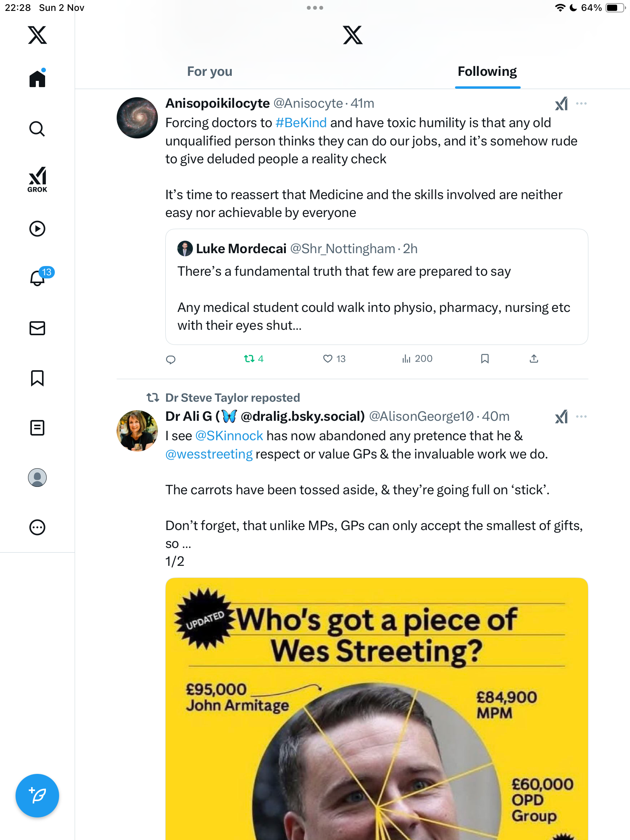Image resolution: width=630 pixels, height=840 pixels.
Task: Open the @wesstreeting mention link
Action: point(209,454)
